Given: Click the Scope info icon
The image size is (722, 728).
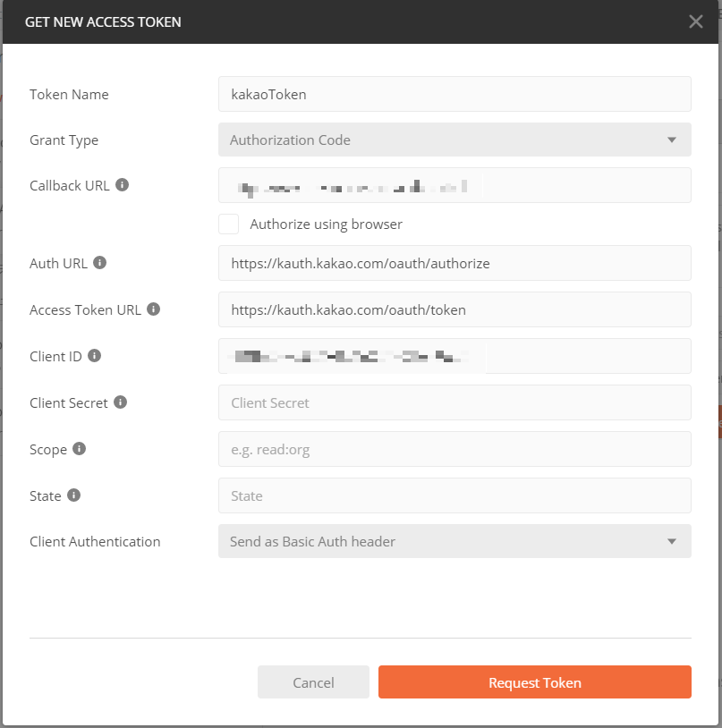Looking at the screenshot, I should point(80,448).
